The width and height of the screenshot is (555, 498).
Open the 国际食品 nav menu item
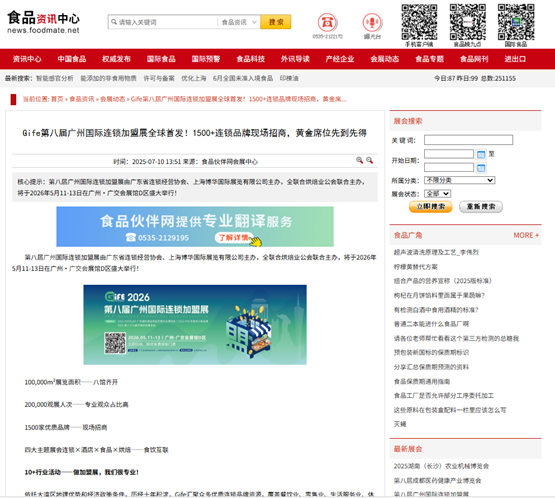point(161,59)
